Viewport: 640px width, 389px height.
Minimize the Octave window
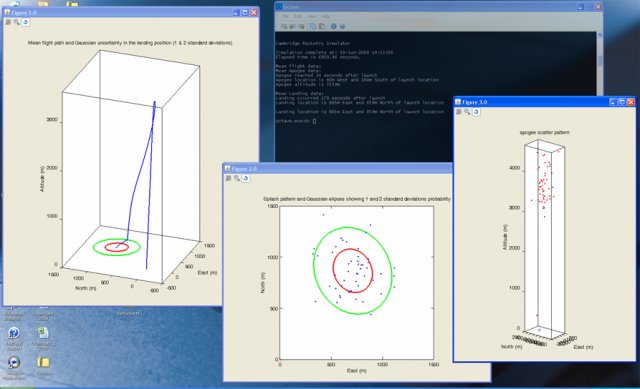(580, 7)
